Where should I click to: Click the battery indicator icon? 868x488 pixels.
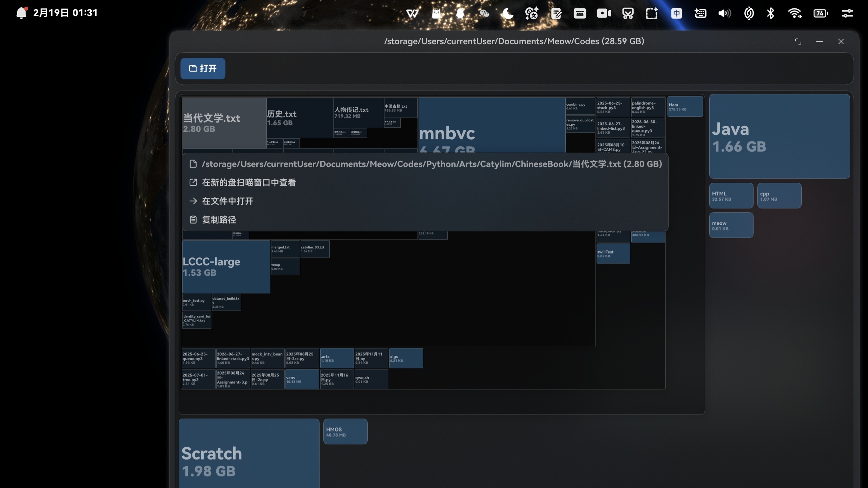[x=821, y=13]
